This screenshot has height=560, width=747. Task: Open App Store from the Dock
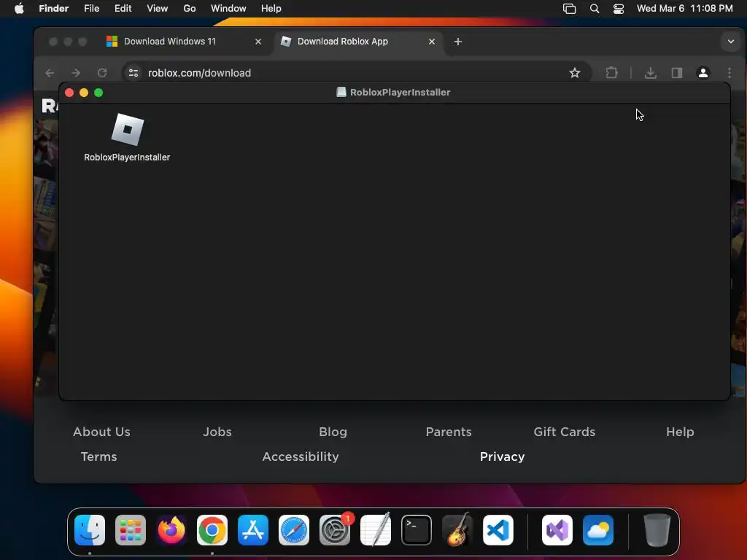253,530
